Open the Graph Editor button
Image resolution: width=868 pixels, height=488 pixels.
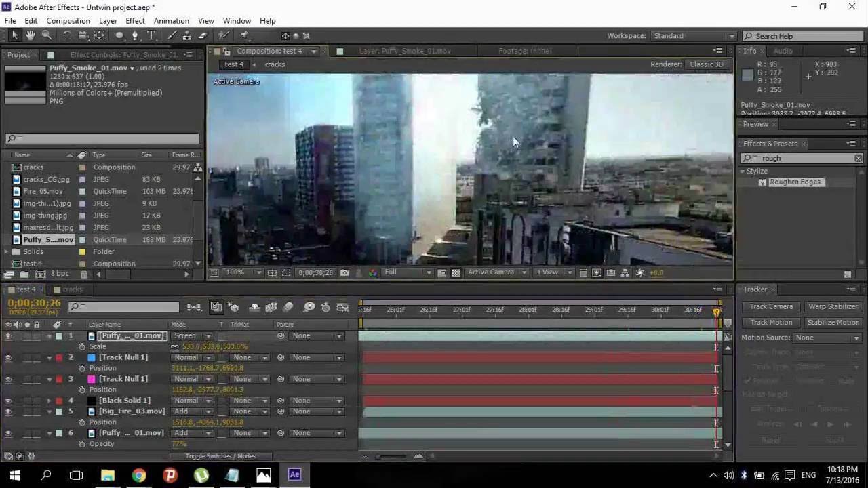(x=342, y=307)
